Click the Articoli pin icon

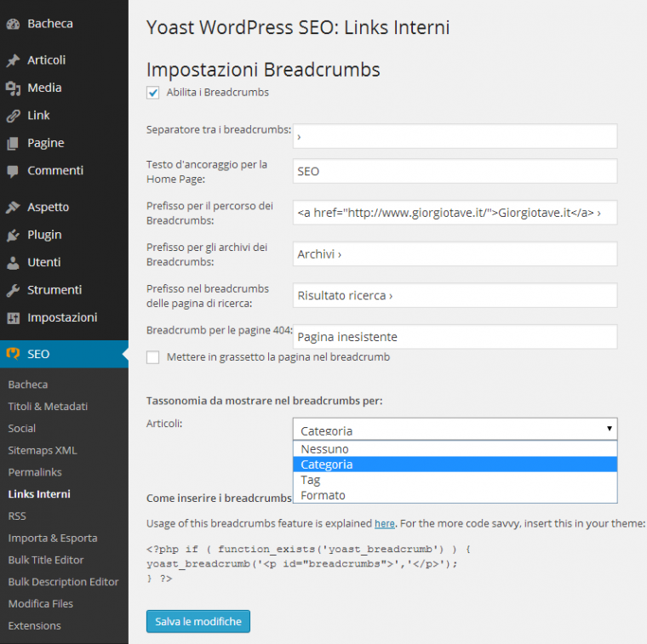pos(14,60)
